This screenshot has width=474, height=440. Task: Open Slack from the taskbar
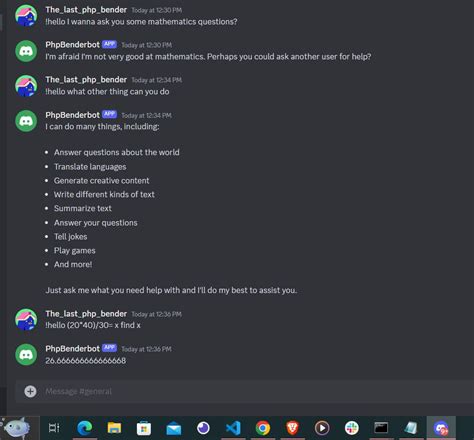pos(352,428)
